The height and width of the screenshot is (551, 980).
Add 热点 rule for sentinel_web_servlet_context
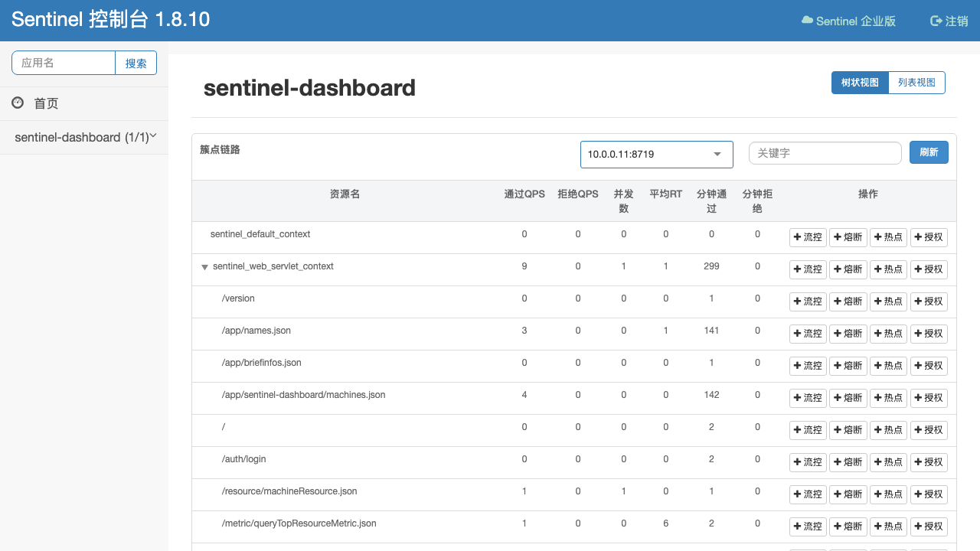click(x=889, y=269)
